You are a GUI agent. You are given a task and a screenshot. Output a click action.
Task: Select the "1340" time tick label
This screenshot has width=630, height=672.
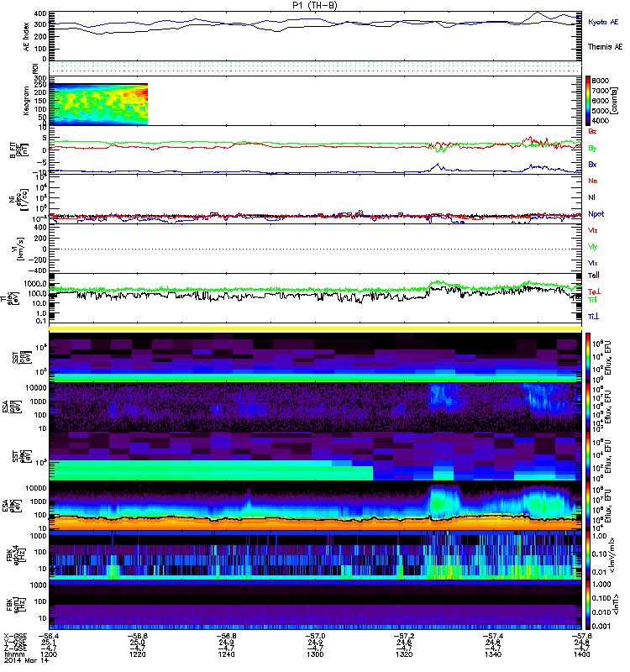point(493,654)
